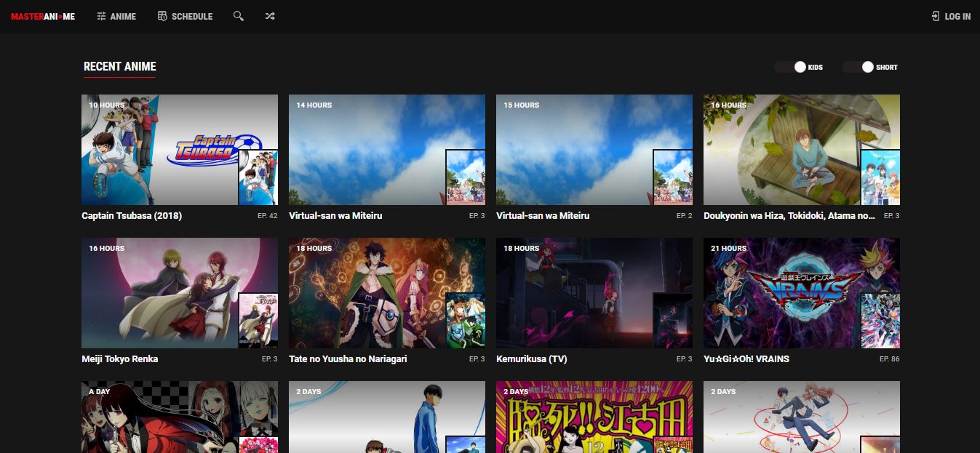Click the Yu☆Gi☆Oh! VRAINS title
This screenshot has width=980, height=453.
point(746,359)
